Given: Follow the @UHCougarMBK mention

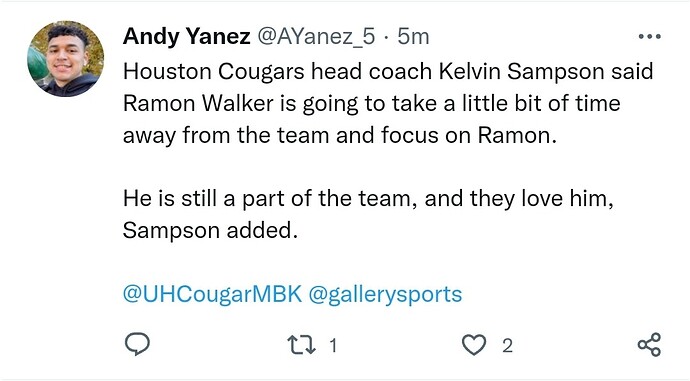Looking at the screenshot, I should [213, 294].
